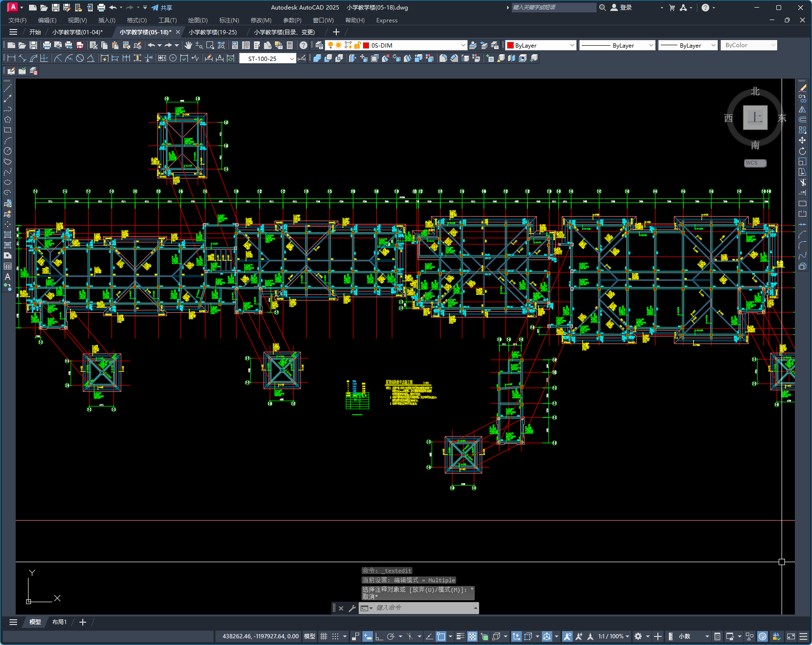The height and width of the screenshot is (645, 812).
Task: Open the 文件(F) menu
Action: click(18, 20)
